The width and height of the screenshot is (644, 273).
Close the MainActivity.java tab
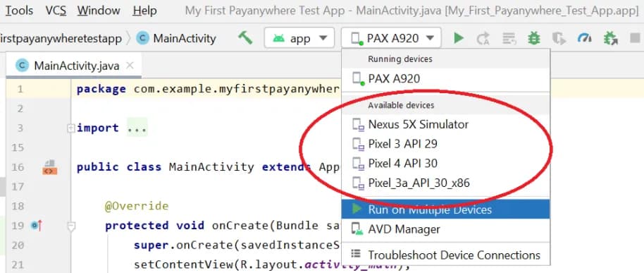[x=130, y=66]
